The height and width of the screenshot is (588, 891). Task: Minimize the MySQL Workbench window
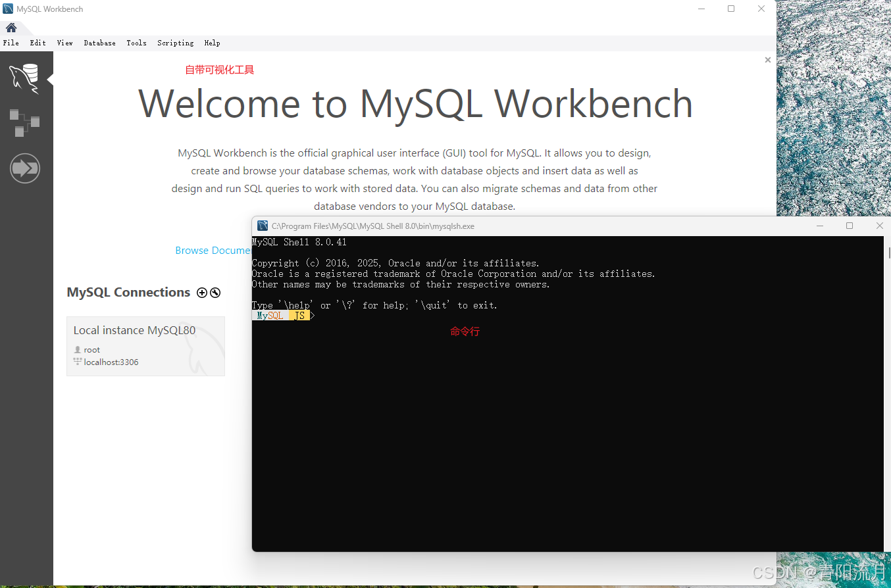coord(701,9)
